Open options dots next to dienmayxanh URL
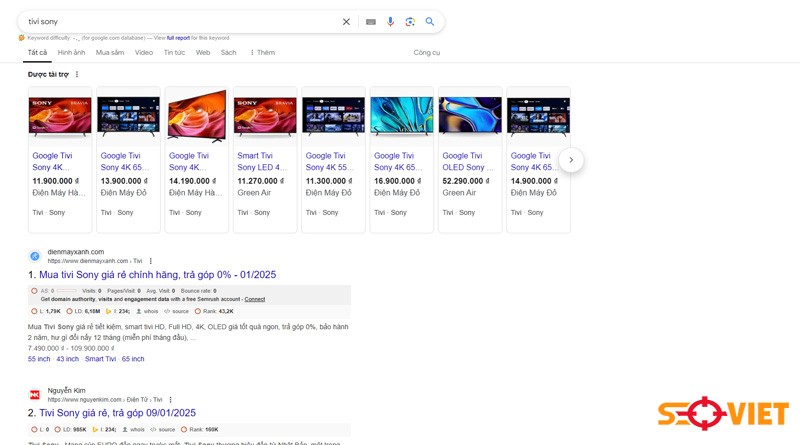This screenshot has width=800, height=445. click(151, 261)
